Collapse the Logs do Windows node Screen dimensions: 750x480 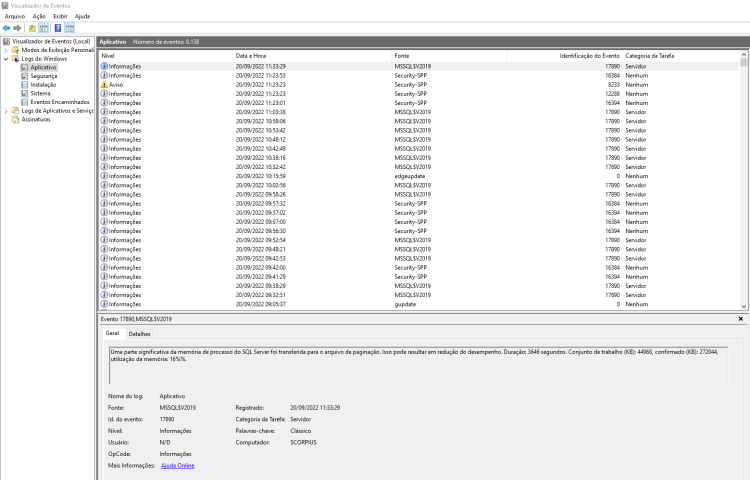pos(6,59)
